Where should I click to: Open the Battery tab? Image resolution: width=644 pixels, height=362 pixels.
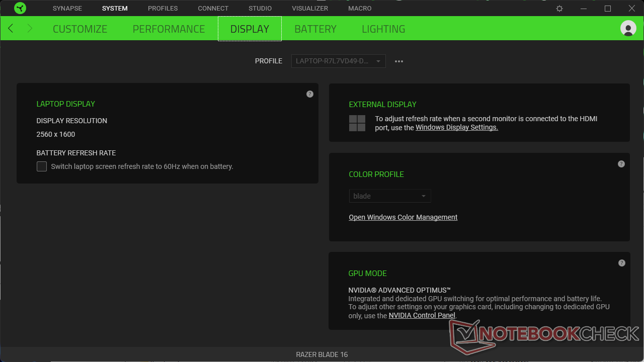[x=315, y=29]
